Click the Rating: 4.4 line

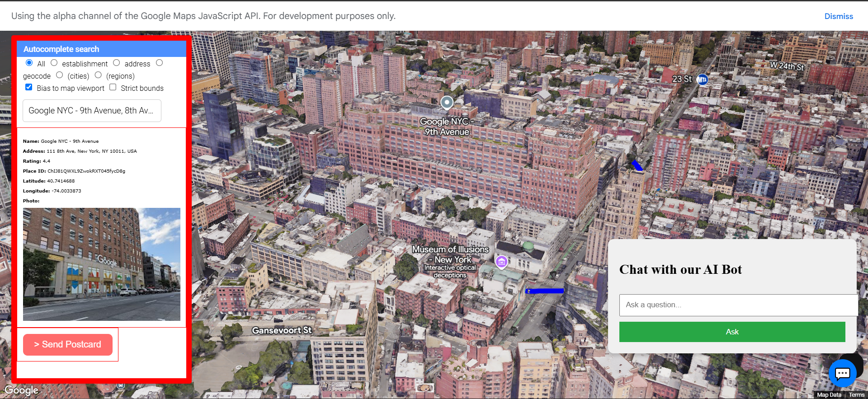click(x=37, y=161)
